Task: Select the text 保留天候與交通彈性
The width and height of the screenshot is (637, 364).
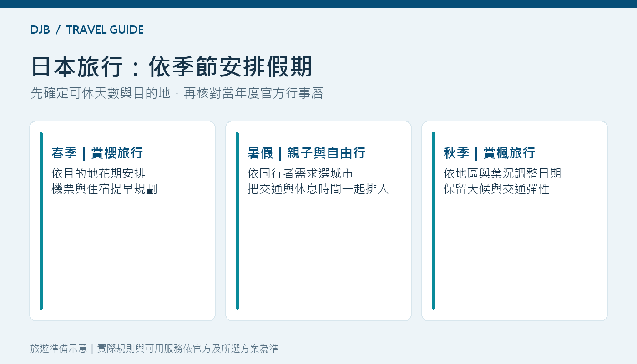Action: [497, 189]
